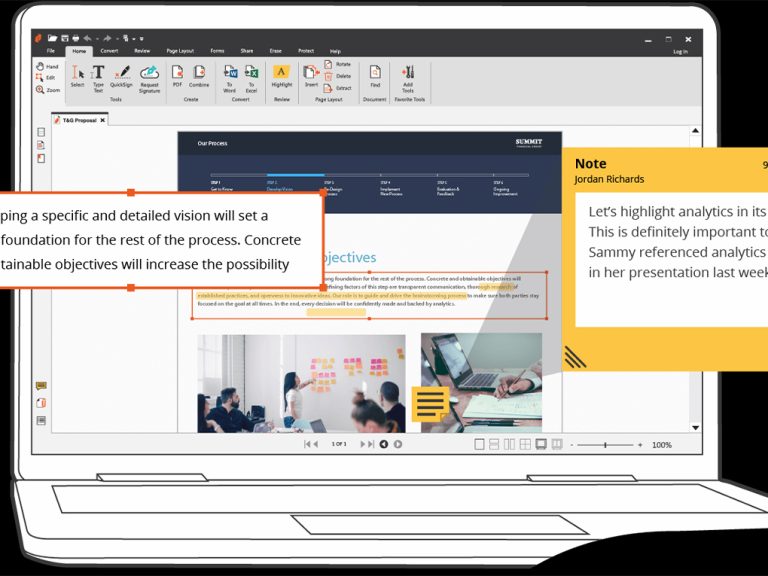Screen dimensions: 768x576
Task: Toggle single page view layout
Action: point(479,444)
